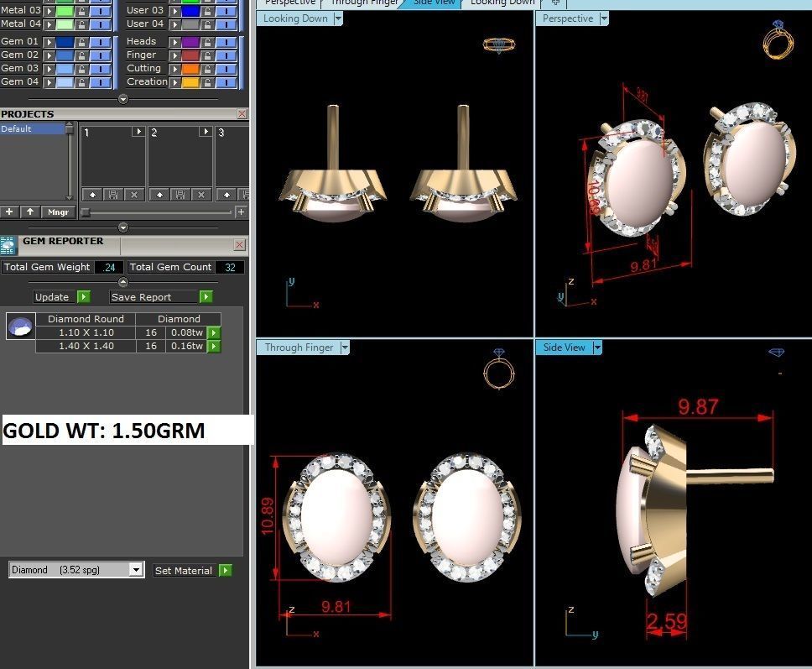Toggle visibility of Finger layer
The image size is (812, 669).
tap(226, 55)
